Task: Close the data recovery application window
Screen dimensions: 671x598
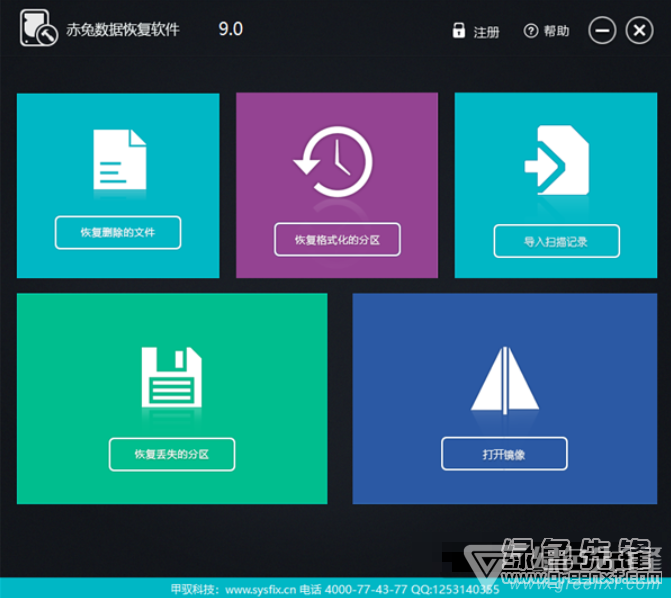Action: point(639,31)
